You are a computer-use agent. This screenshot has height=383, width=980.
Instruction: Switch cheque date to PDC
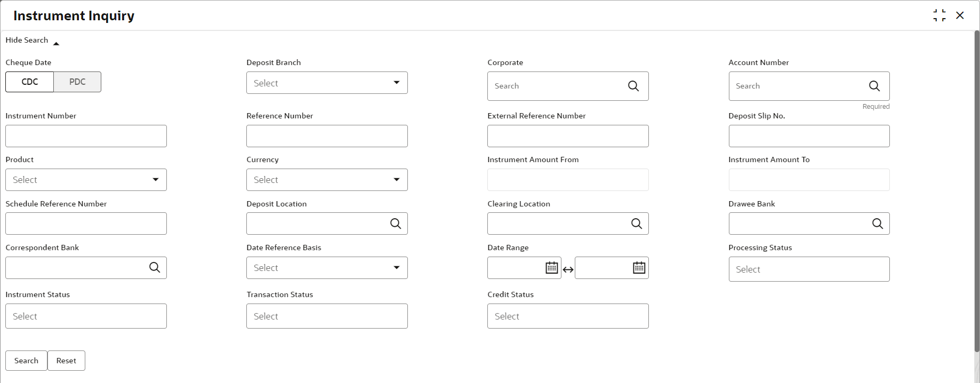coord(77,82)
